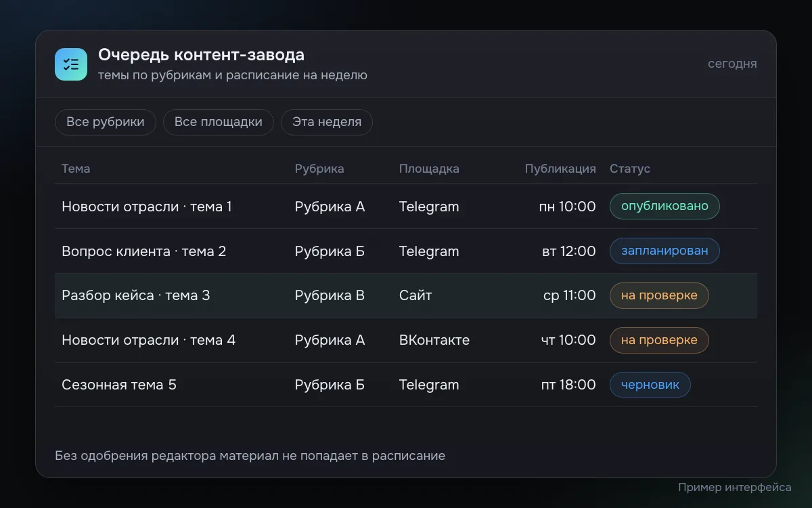This screenshot has height=508, width=812.
Task: Click "Рубрика Б" in Сезонная тема 5 row
Action: [x=330, y=385]
